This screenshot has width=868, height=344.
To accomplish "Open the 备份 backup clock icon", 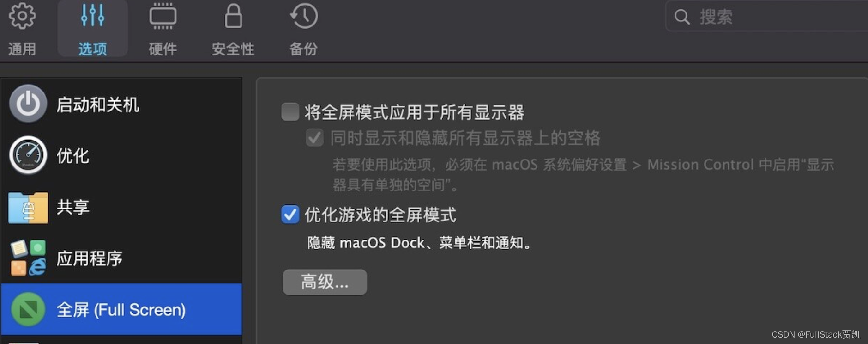I will [304, 16].
